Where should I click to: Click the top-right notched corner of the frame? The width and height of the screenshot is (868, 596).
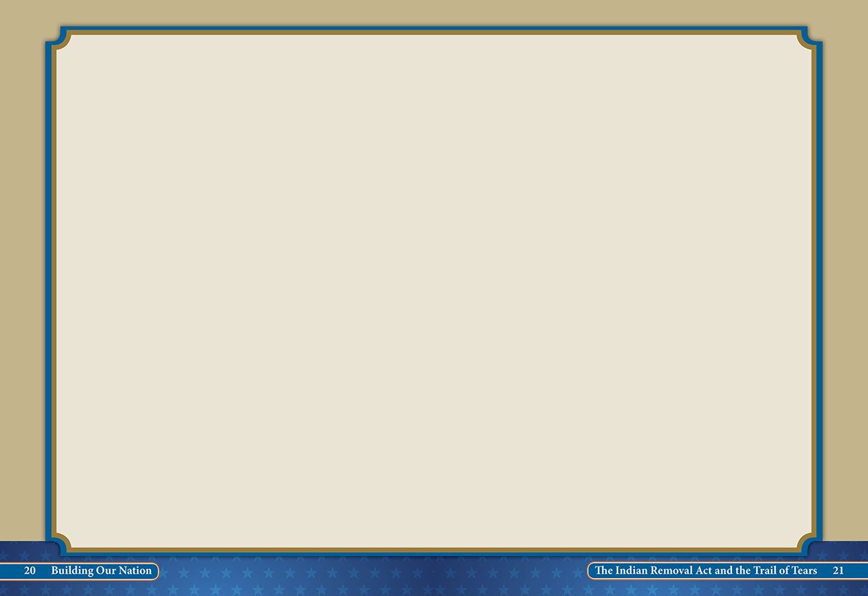click(809, 39)
